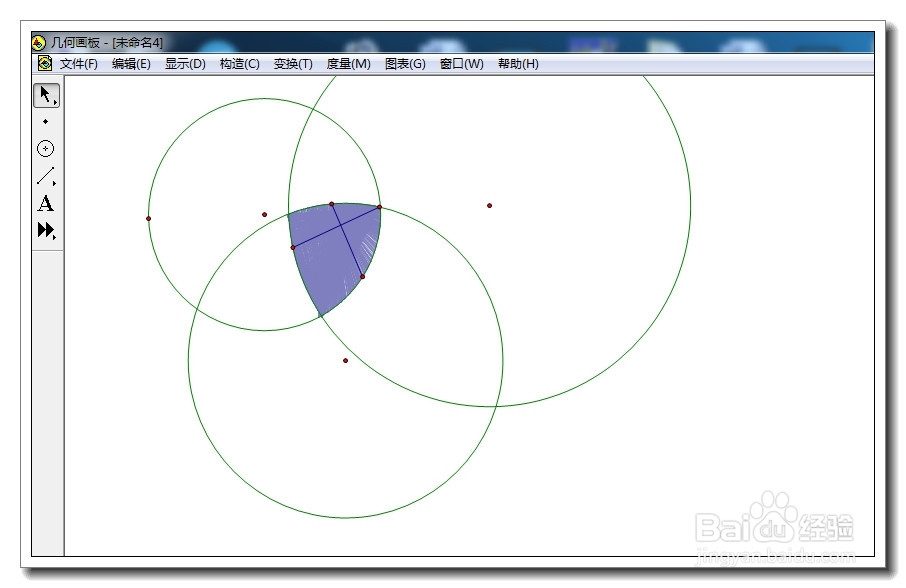Open the 变换(T) menu
This screenshot has width=906, height=588.
pyautogui.click(x=293, y=64)
